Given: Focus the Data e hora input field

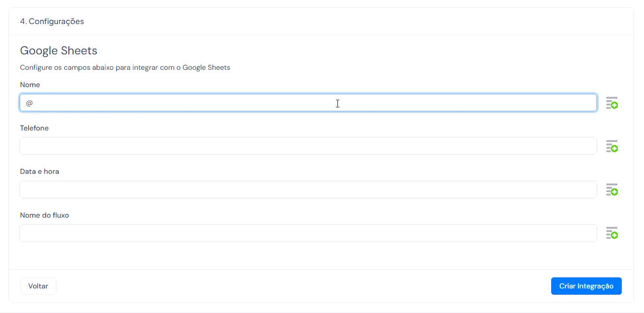Looking at the screenshot, I should coord(308,190).
